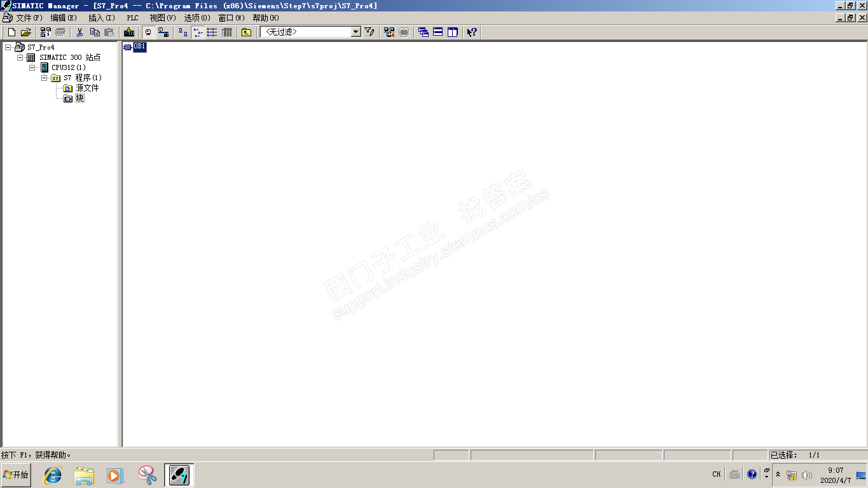The height and width of the screenshot is (488, 868).
Task: Click the Paste toolbar icon
Action: [109, 32]
